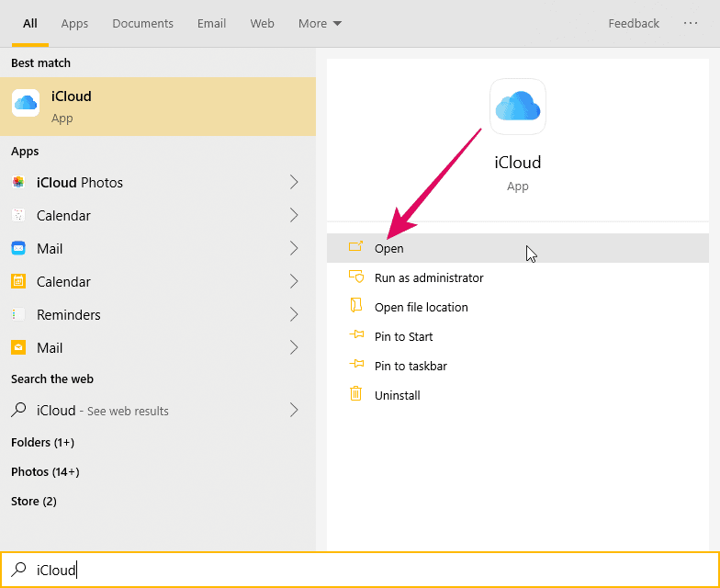Switch to the Web tab
The width and height of the screenshot is (720, 588).
point(263,24)
